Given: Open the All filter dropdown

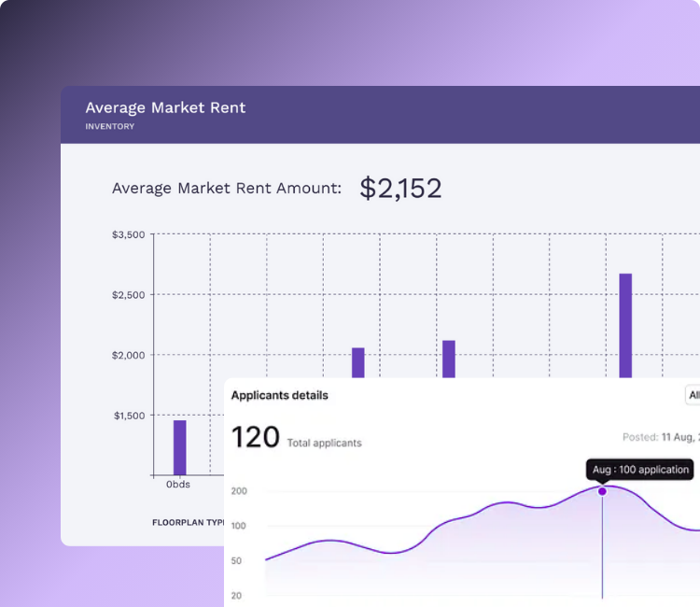Looking at the screenshot, I should pos(693,396).
